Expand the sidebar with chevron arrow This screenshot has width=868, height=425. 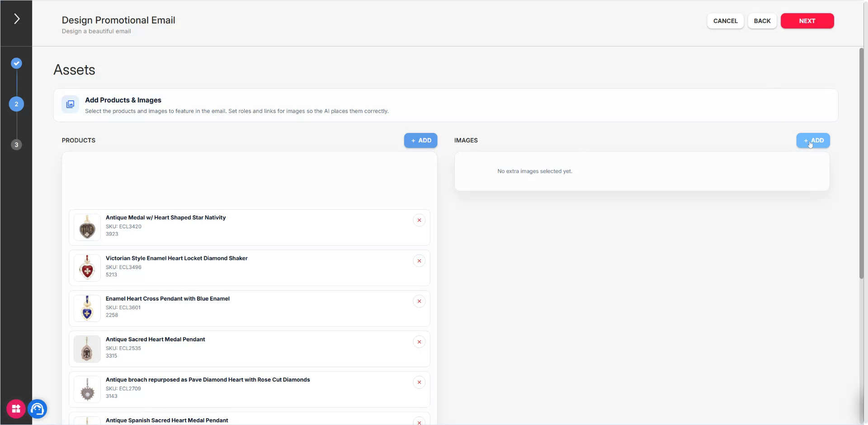(17, 19)
